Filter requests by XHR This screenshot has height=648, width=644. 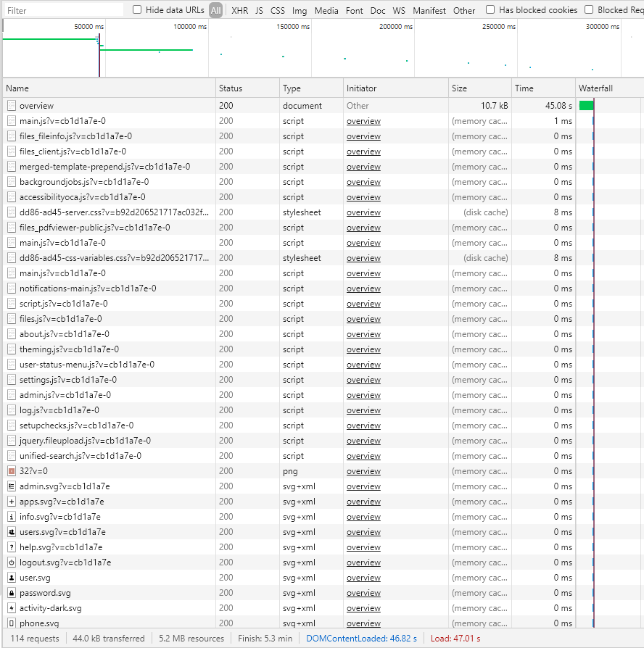(240, 11)
